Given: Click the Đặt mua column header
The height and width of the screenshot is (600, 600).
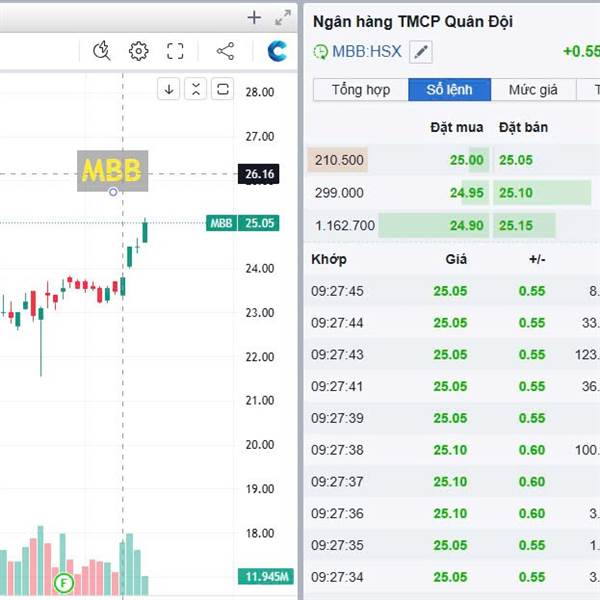Looking at the screenshot, I should (x=457, y=127).
